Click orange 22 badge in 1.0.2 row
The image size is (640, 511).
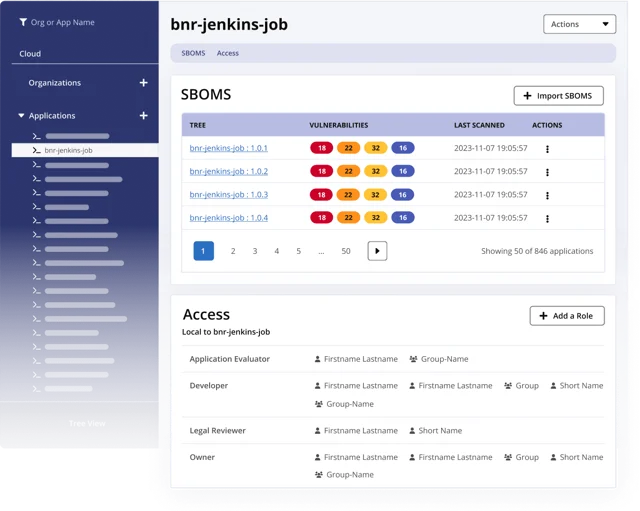[x=348, y=171]
